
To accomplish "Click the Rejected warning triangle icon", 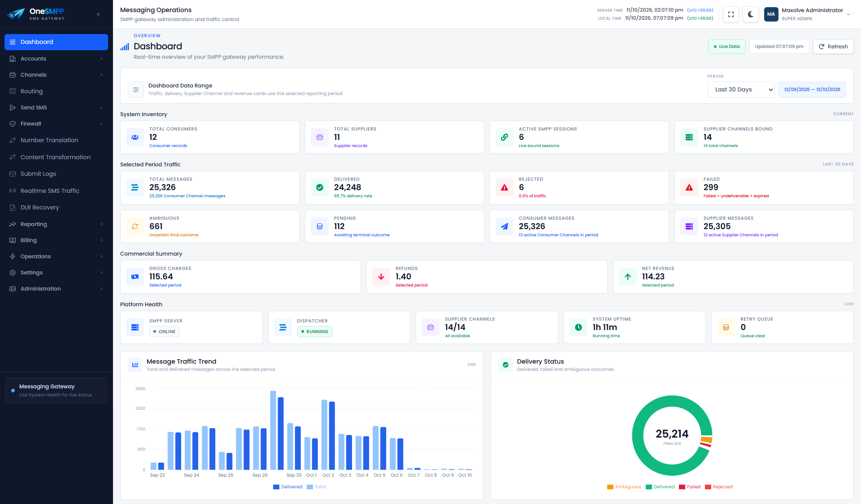I will point(504,187).
